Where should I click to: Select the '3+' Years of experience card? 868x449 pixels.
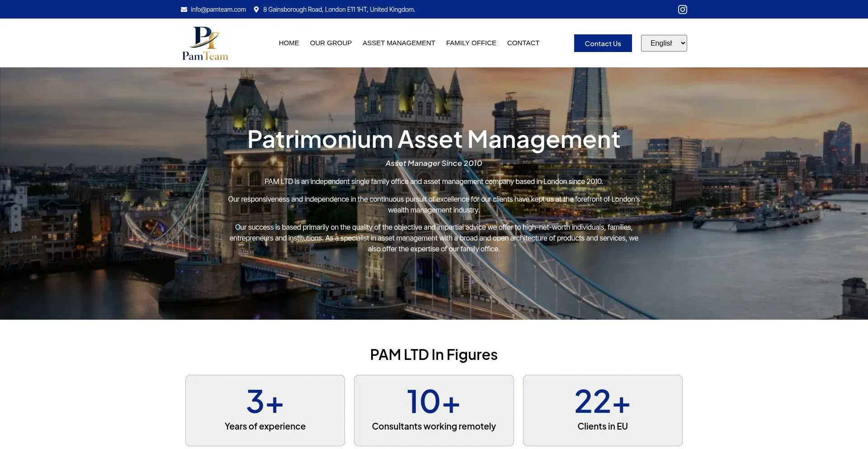[265, 411]
